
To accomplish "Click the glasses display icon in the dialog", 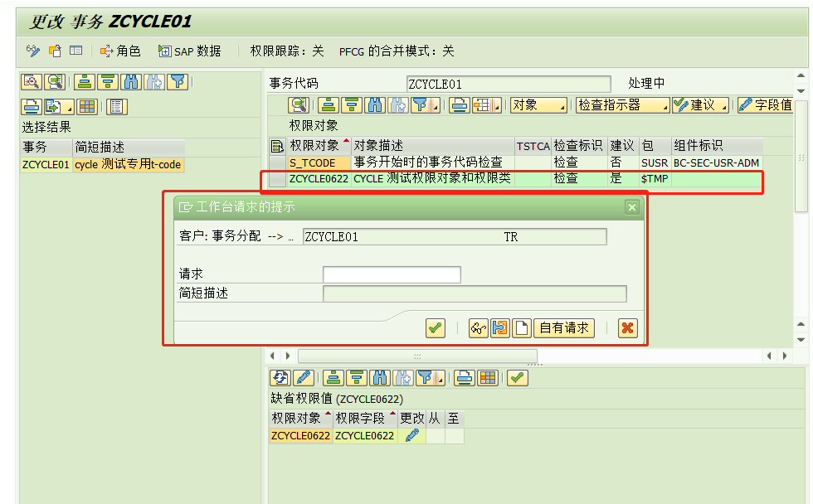I will click(477, 328).
